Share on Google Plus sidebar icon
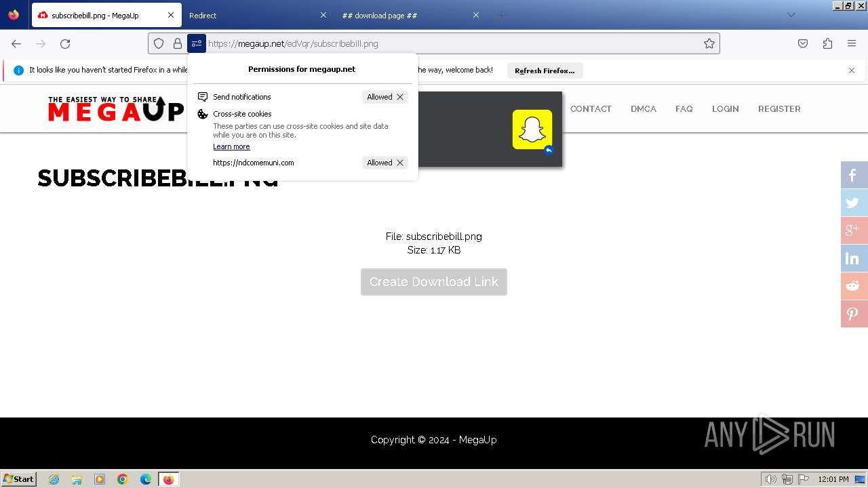 click(854, 230)
